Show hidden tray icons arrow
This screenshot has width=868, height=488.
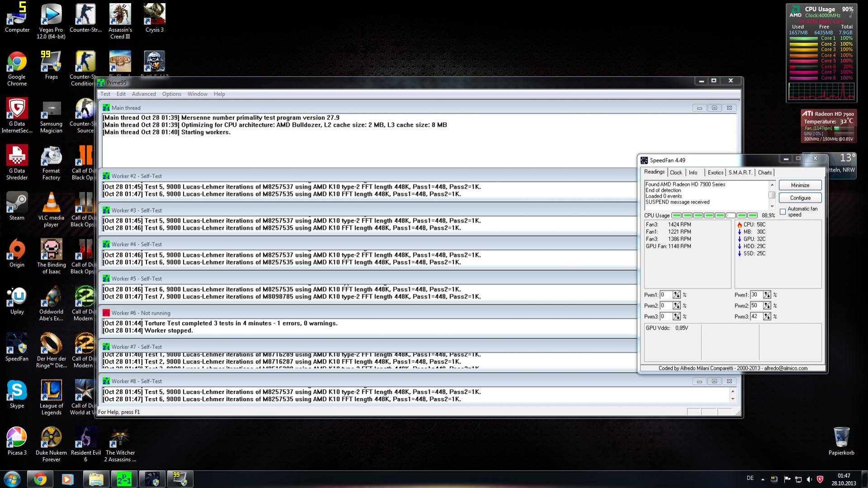coord(763,479)
